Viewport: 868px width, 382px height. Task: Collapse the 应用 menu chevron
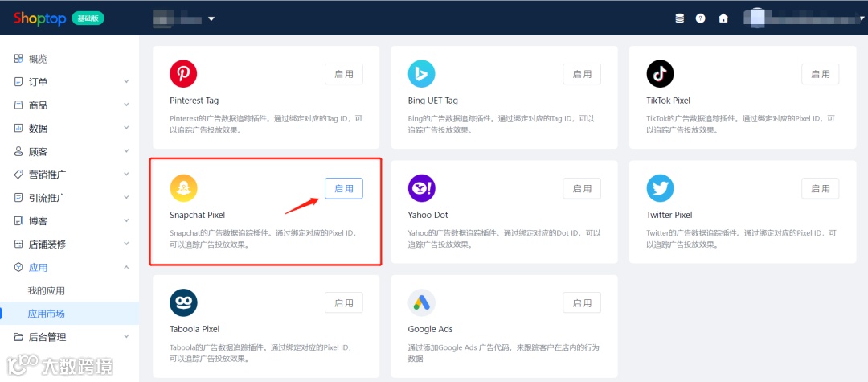pyautogui.click(x=126, y=267)
